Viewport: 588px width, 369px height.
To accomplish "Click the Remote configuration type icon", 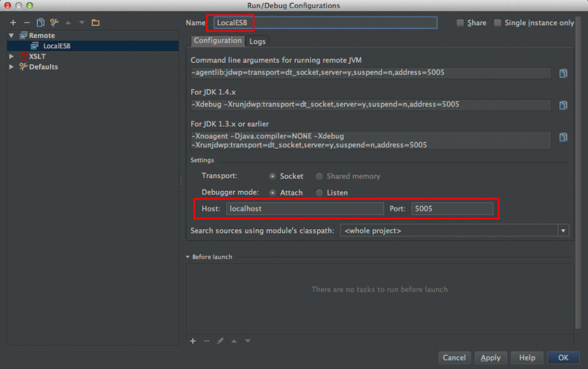I will click(x=23, y=35).
